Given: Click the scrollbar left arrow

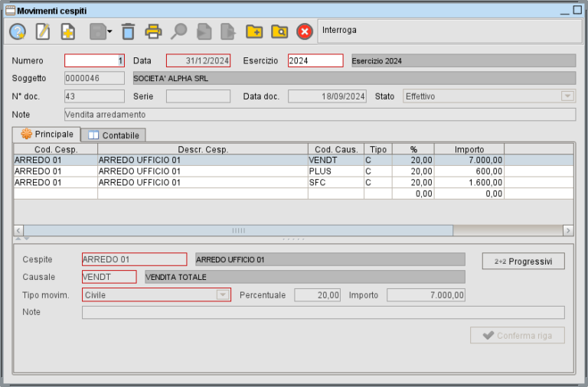Looking at the screenshot, I should [18, 230].
